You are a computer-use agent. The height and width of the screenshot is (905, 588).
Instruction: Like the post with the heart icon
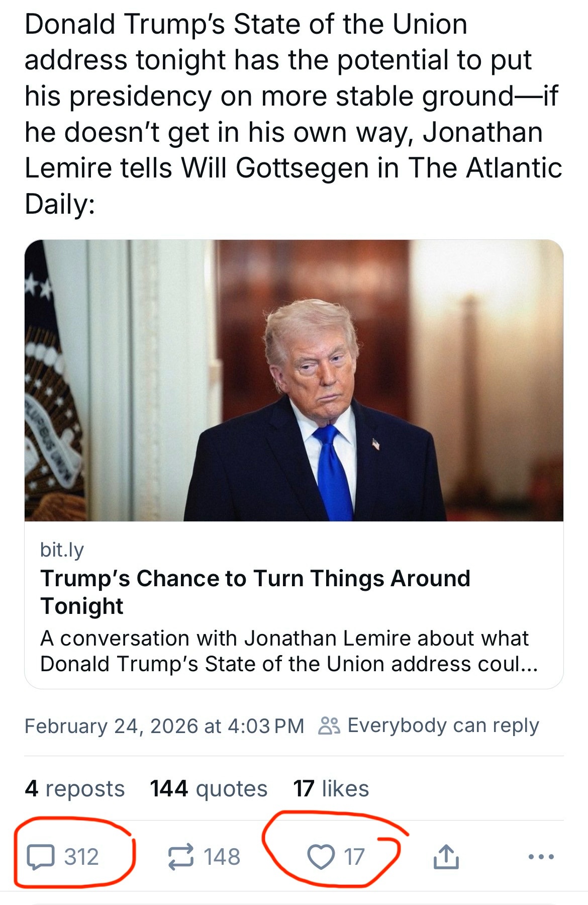[321, 857]
